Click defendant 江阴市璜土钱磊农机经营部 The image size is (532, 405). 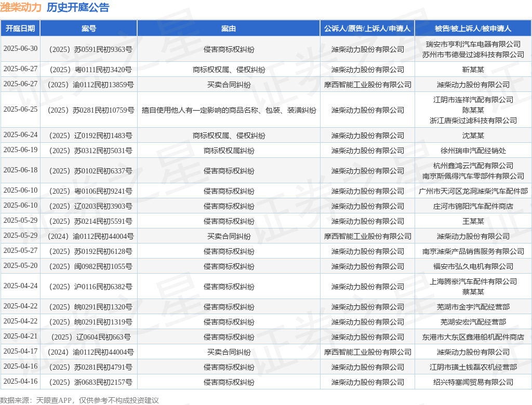pos(473,367)
